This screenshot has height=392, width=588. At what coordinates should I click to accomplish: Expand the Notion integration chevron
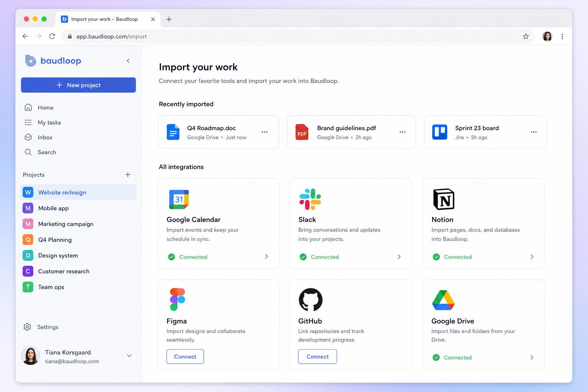[x=532, y=257]
